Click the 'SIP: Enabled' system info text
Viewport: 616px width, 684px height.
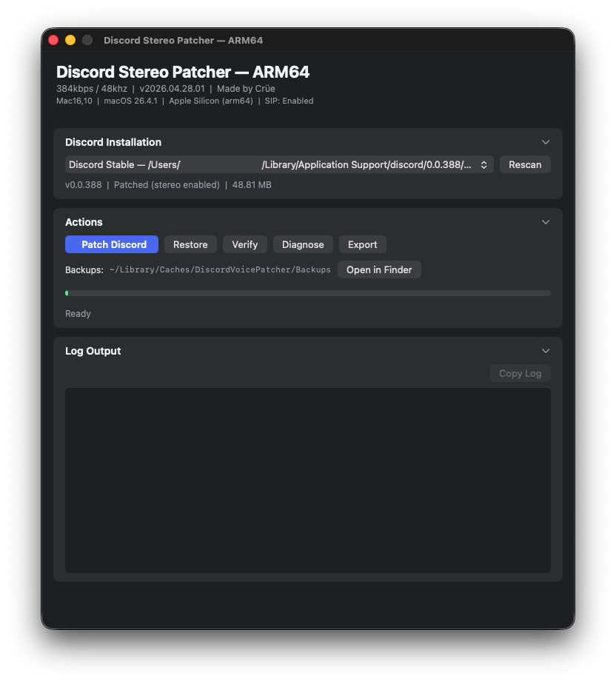(x=289, y=101)
